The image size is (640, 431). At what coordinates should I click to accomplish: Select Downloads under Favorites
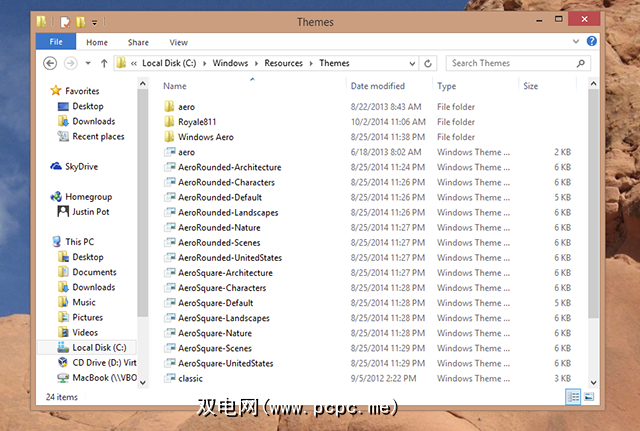point(93,121)
